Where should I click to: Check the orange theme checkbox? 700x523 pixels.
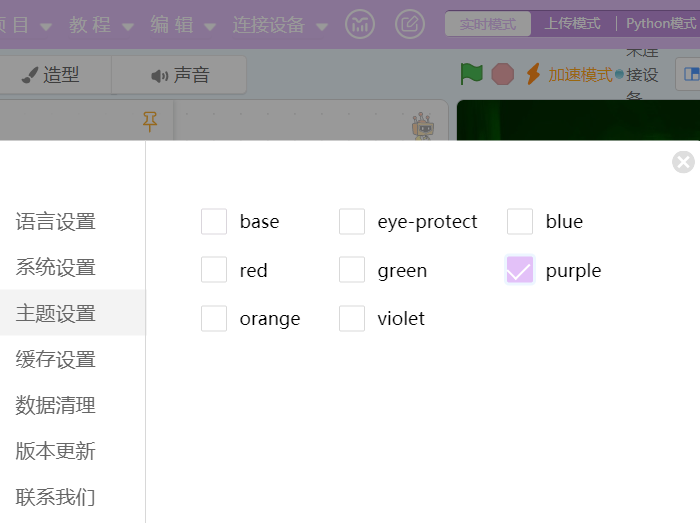pos(214,318)
